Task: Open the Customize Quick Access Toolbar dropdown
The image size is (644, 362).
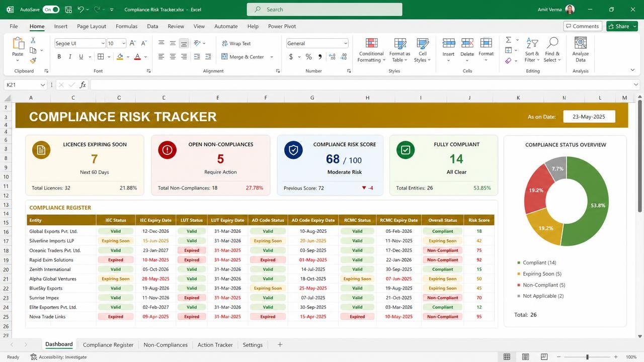Action: [112, 10]
